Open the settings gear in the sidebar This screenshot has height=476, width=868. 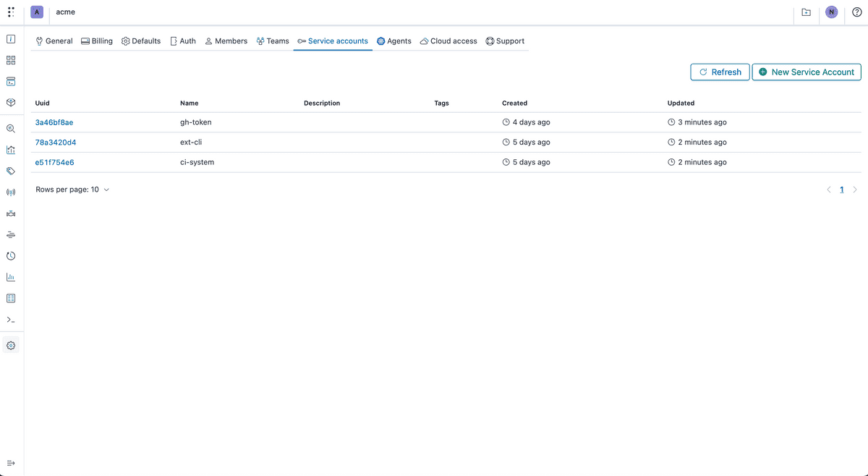coord(11,346)
